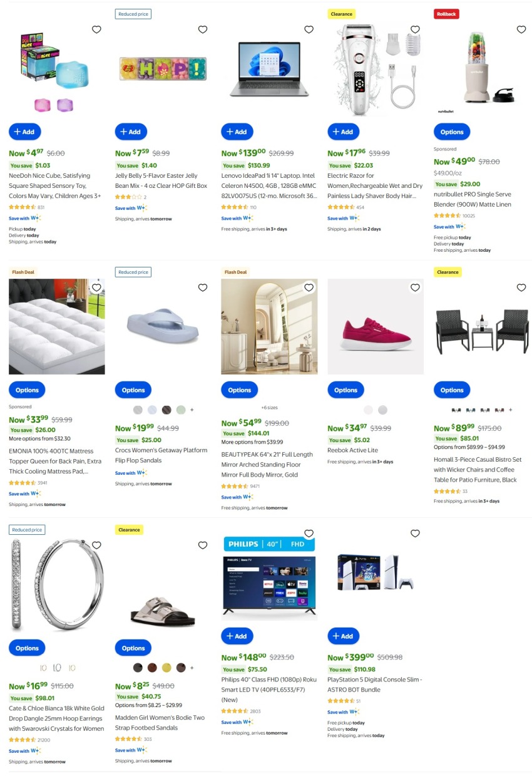This screenshot has width=532, height=776.
Task: Save Crocs flip flop sandals via heart icon
Action: (203, 287)
